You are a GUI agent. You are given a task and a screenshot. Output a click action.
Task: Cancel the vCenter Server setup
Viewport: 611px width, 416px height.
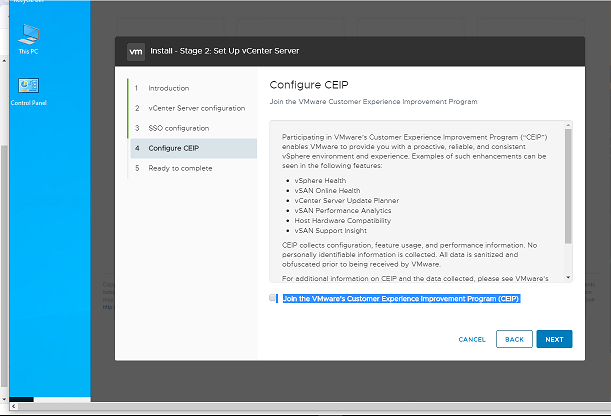coord(472,339)
